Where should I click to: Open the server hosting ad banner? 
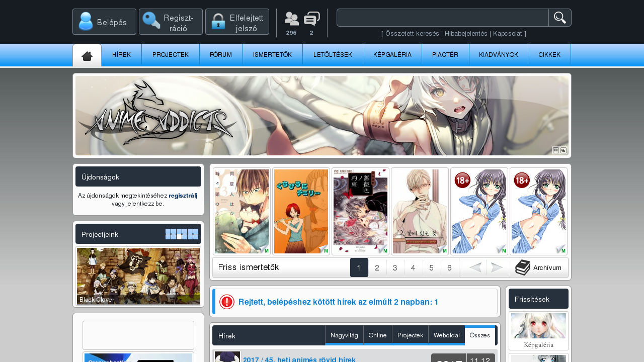[138, 357]
